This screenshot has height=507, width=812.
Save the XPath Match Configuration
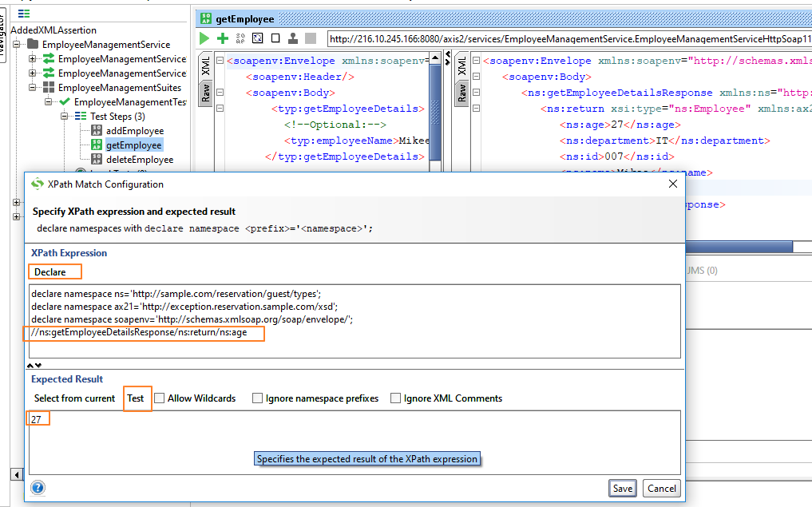pos(622,487)
